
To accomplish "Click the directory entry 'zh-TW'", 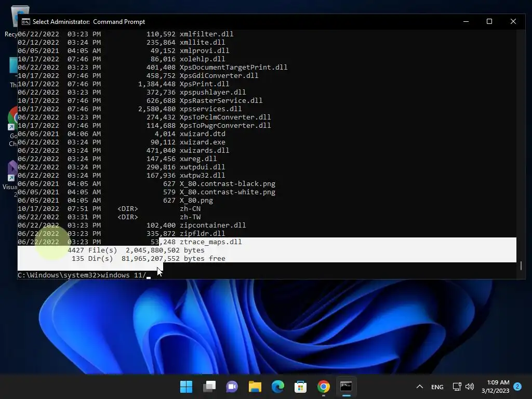I will click(190, 217).
